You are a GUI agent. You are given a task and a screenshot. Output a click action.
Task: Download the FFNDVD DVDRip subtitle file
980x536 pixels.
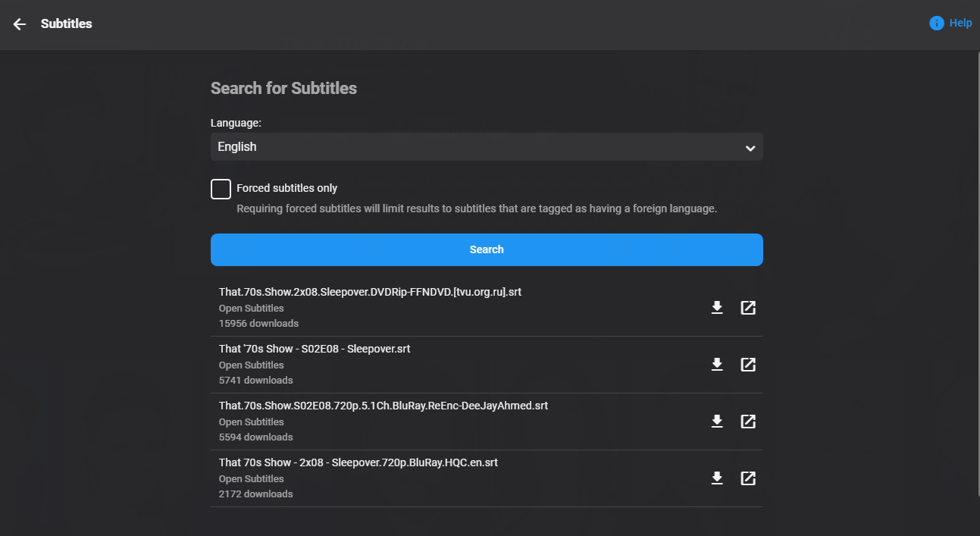pos(717,308)
